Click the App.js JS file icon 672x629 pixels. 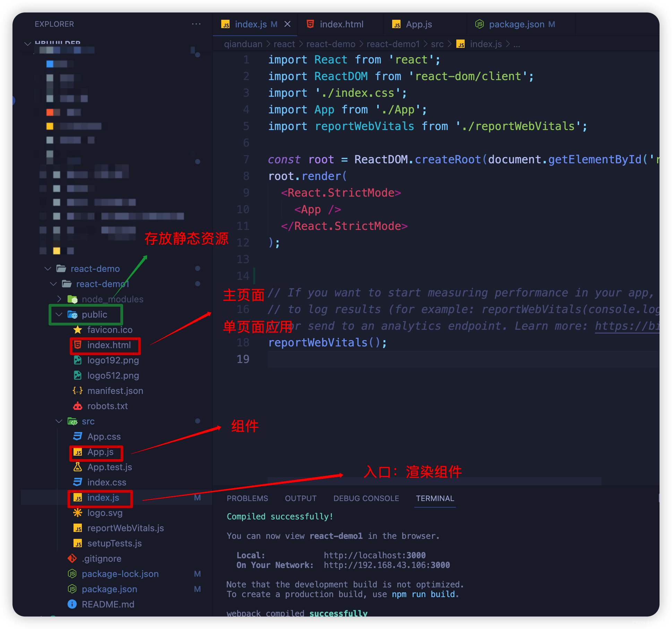pyautogui.click(x=78, y=452)
